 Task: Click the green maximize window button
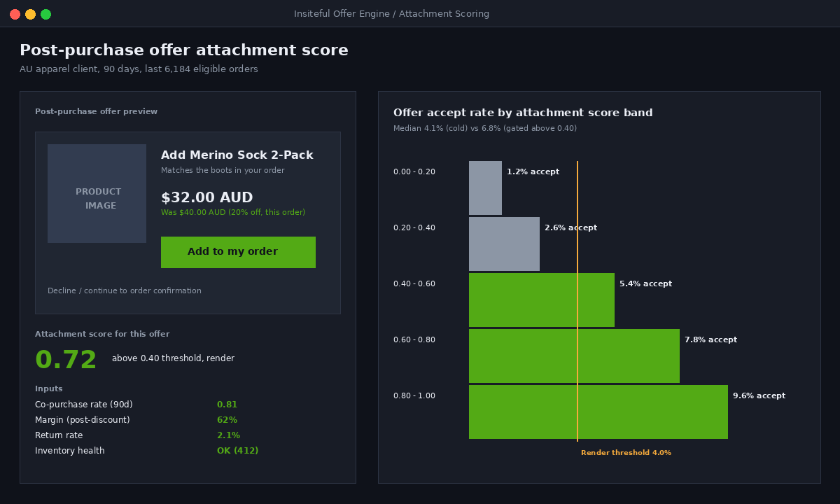click(x=45, y=14)
